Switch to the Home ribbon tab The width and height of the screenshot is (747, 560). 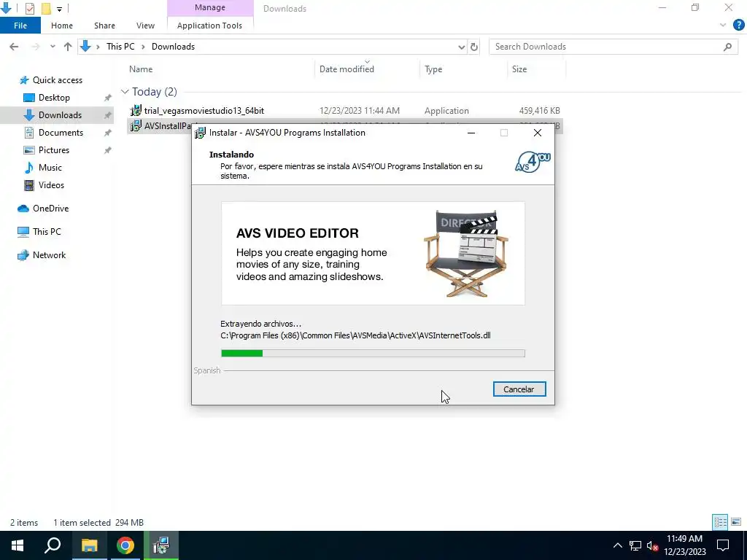[62, 26]
